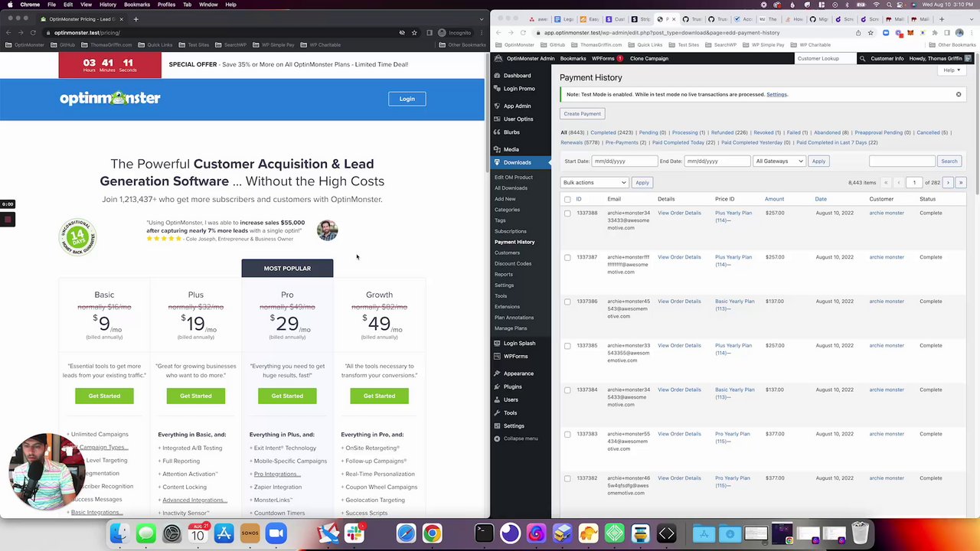Open the History menu in the menu bar

point(107,5)
